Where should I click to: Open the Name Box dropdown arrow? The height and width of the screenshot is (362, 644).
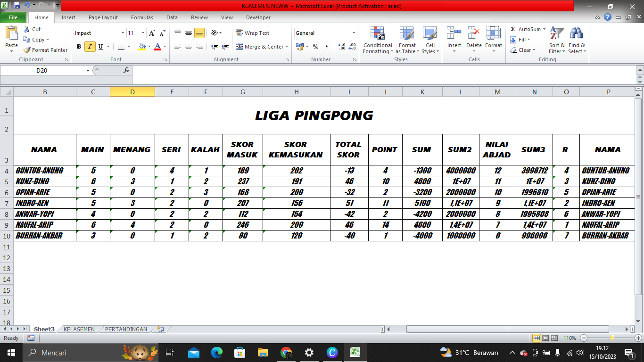click(88, 71)
